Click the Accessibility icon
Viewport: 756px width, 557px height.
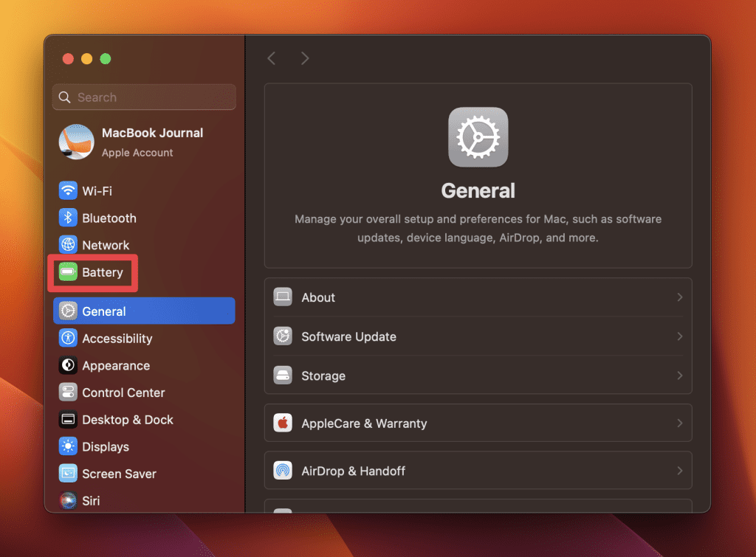68,339
